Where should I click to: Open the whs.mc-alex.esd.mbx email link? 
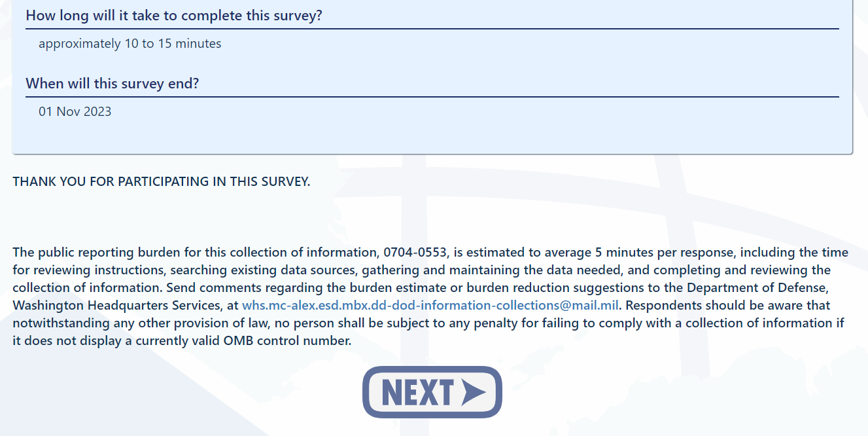(430, 305)
